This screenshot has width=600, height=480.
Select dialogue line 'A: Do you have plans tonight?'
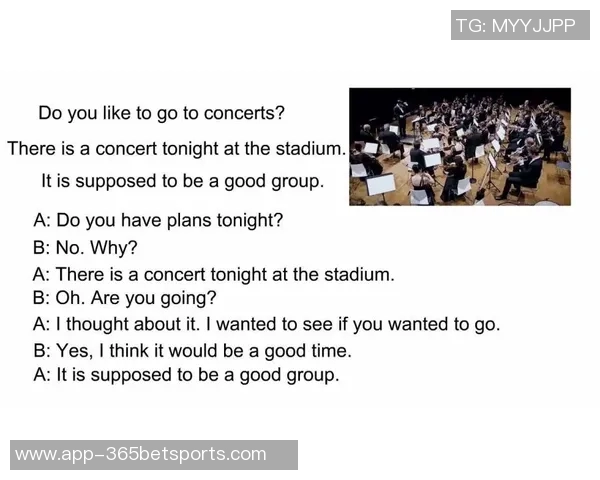[158, 219]
